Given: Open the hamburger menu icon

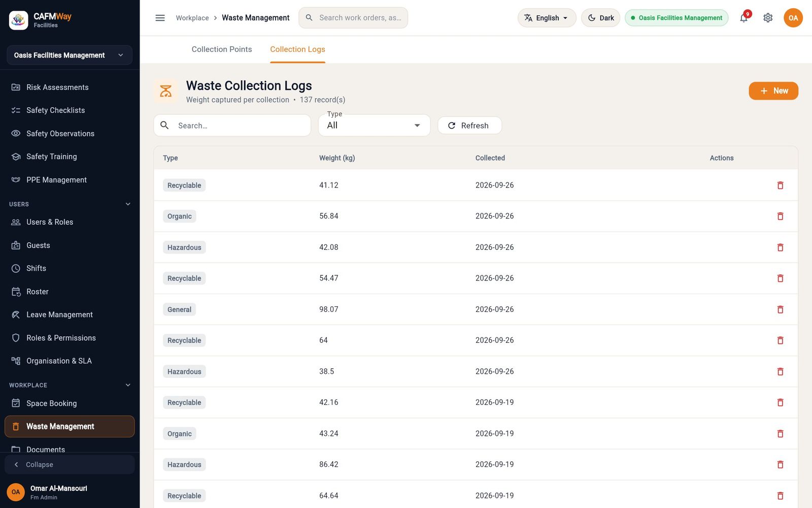Looking at the screenshot, I should click(x=160, y=18).
